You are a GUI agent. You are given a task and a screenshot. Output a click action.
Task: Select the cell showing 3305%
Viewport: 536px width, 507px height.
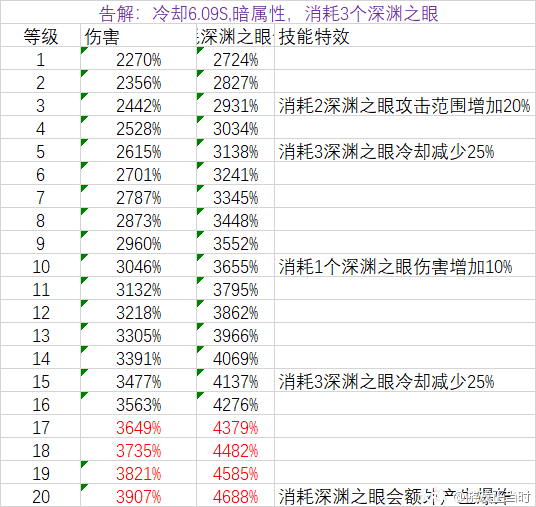coord(138,334)
